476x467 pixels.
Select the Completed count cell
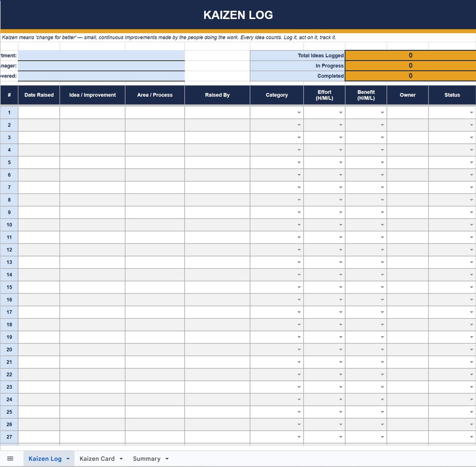click(x=411, y=76)
